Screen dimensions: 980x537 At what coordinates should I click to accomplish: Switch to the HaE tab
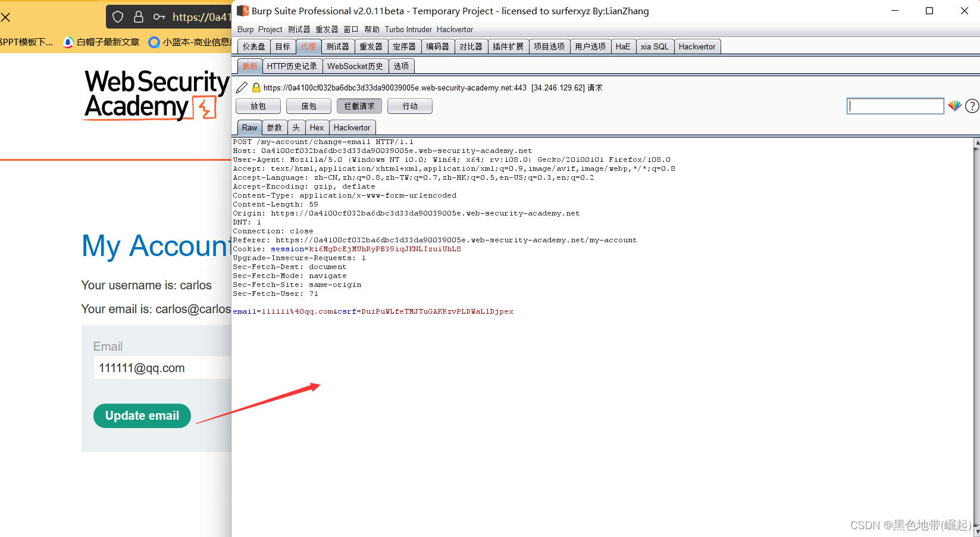(623, 46)
